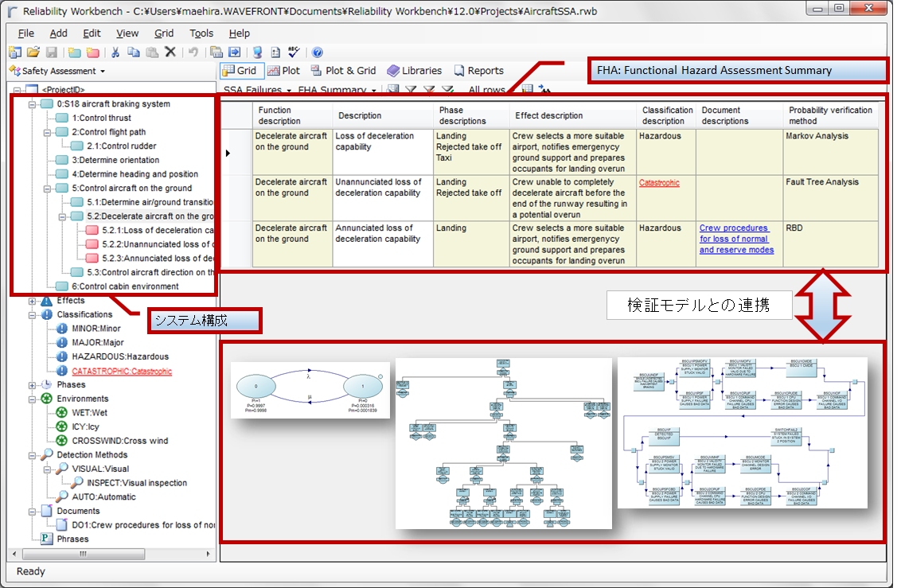Click the Classification description column header

pos(665,115)
